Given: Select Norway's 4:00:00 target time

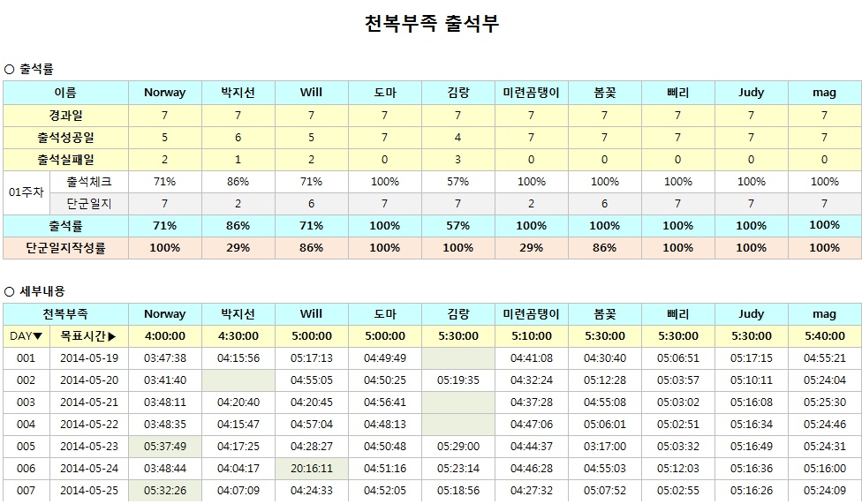Looking at the screenshot, I should pos(164,336).
